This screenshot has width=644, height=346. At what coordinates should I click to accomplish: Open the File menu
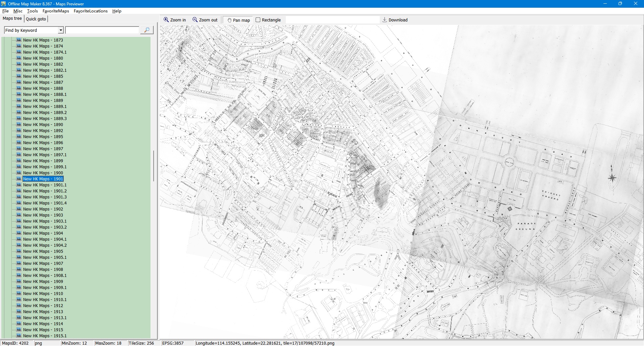[x=5, y=11]
